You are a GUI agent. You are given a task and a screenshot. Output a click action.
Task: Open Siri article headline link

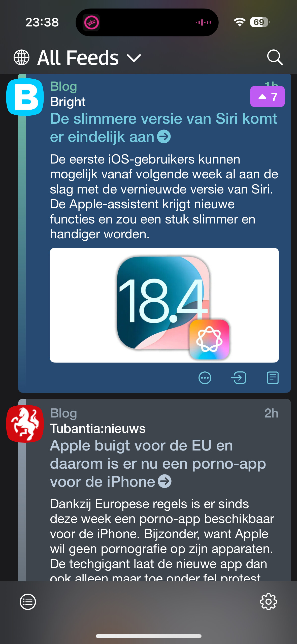coord(163,127)
